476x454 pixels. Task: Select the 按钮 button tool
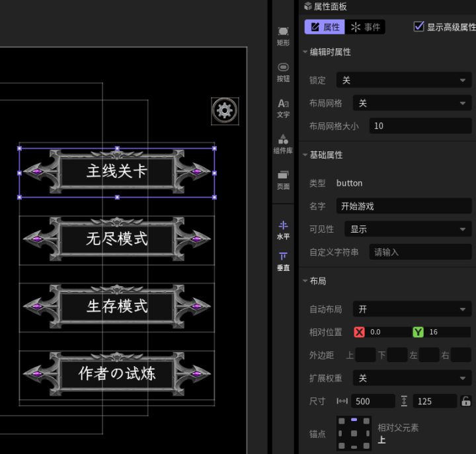(283, 71)
